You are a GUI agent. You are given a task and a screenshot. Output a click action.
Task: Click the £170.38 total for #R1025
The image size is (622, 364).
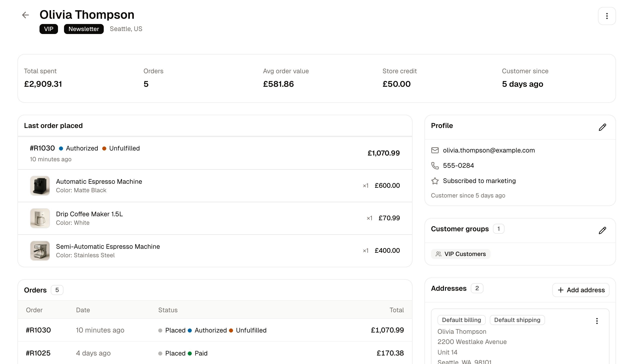pyautogui.click(x=390, y=353)
